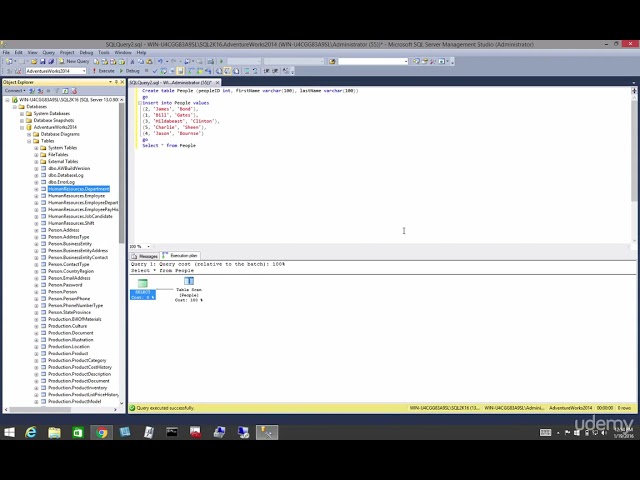
Task: Click the Cut scissors icon
Action: [132, 61]
